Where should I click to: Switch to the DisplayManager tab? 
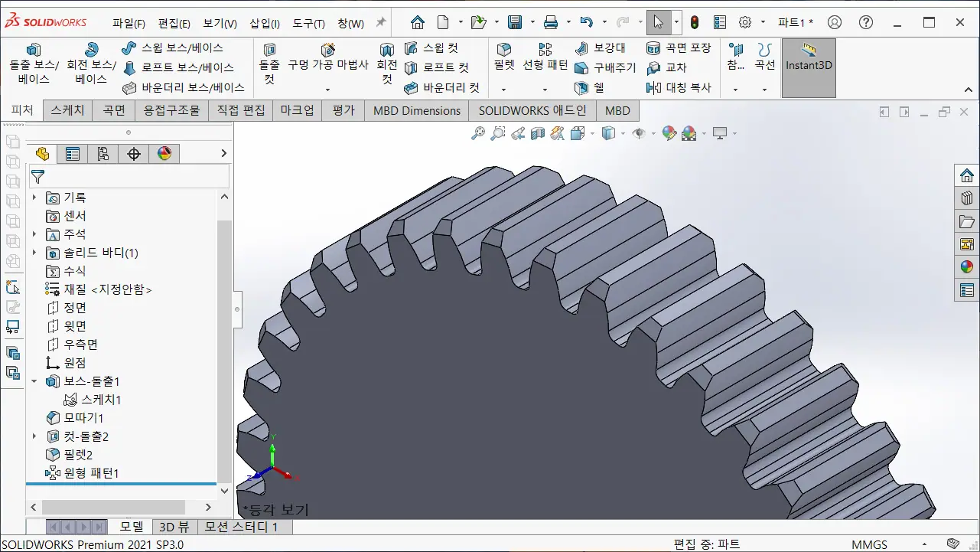pos(164,154)
